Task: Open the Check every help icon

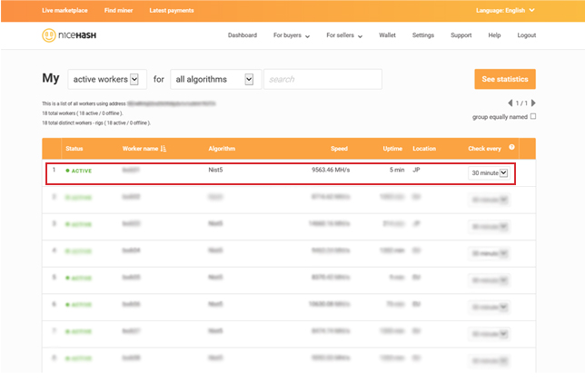Action: (x=512, y=147)
